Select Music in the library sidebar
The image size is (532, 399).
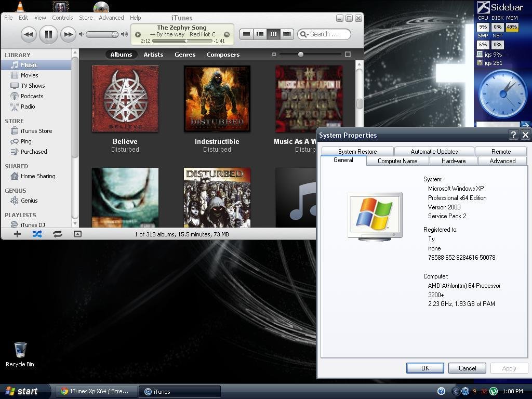coord(36,65)
